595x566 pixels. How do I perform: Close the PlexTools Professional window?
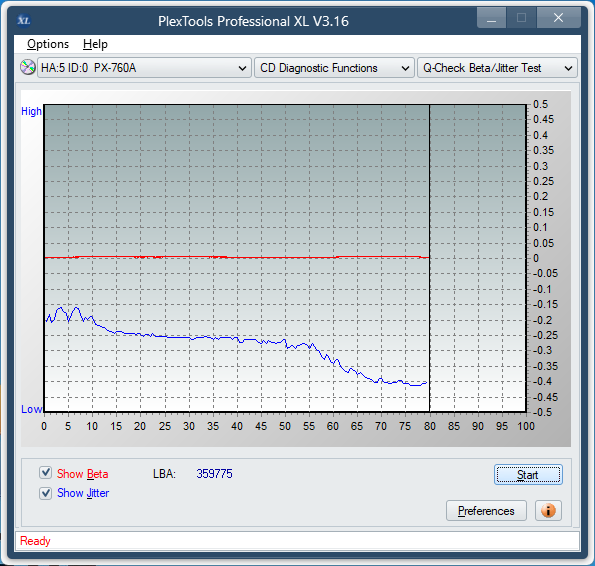coord(558,18)
